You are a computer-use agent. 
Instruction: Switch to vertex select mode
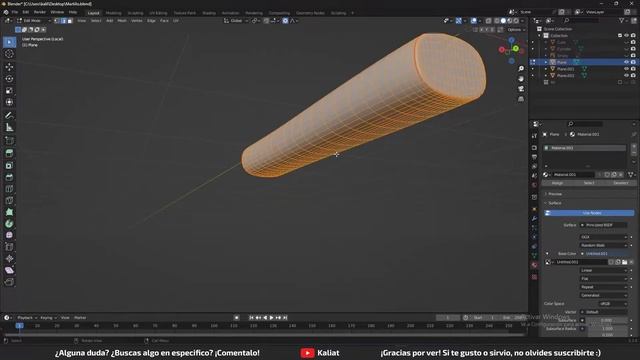pos(57,20)
